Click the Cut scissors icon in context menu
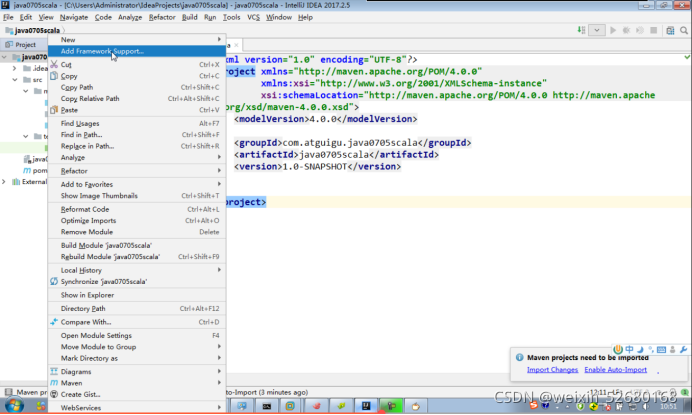 [54, 64]
